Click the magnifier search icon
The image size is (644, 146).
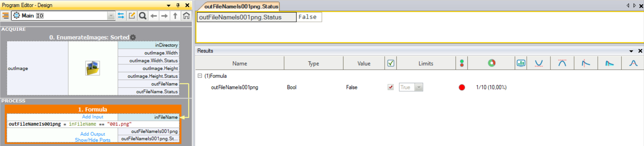[143, 16]
